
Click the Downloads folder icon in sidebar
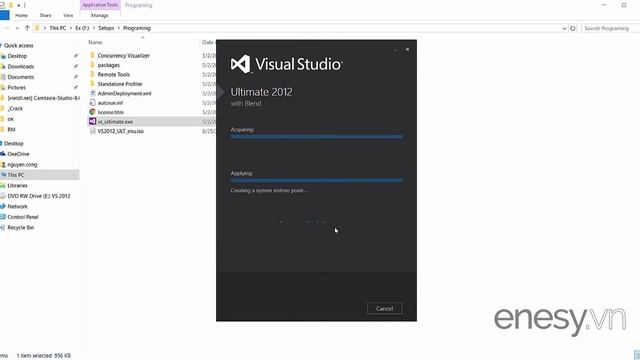coord(3,66)
